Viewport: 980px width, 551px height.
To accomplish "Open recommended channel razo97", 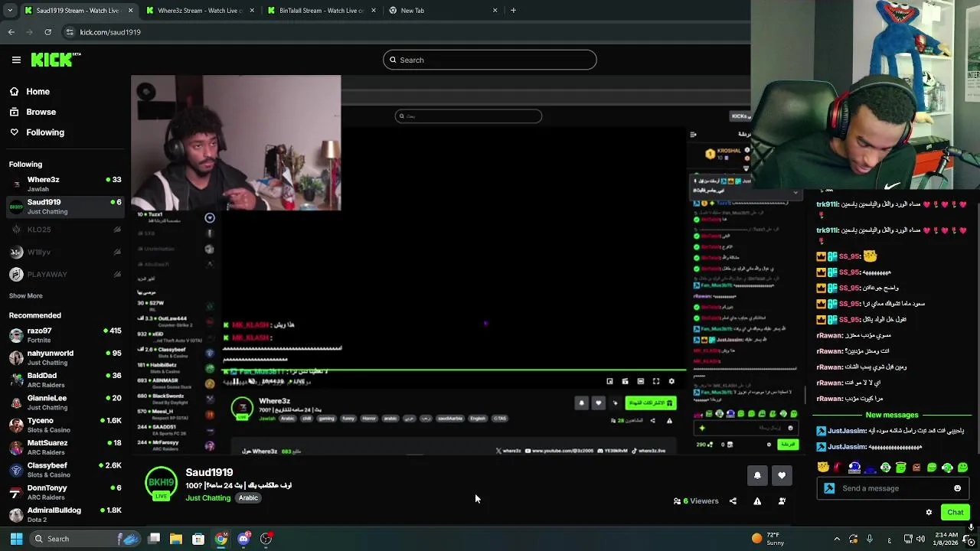I will (65, 335).
